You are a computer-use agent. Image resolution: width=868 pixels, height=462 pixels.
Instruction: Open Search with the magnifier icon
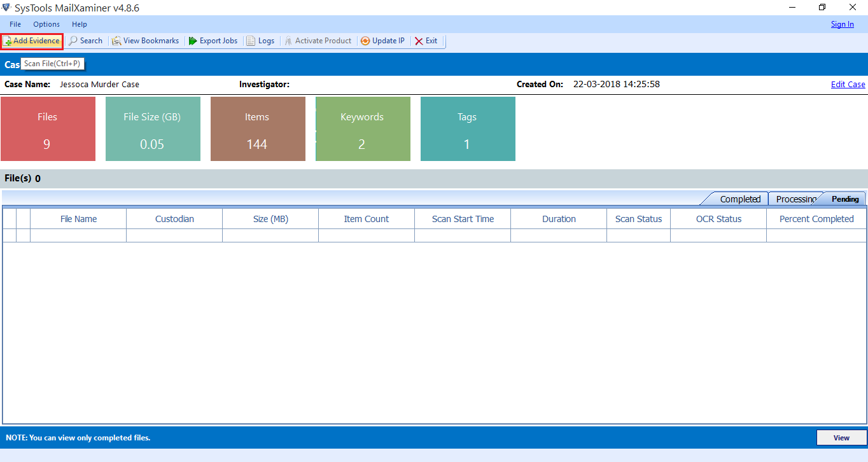click(x=74, y=41)
